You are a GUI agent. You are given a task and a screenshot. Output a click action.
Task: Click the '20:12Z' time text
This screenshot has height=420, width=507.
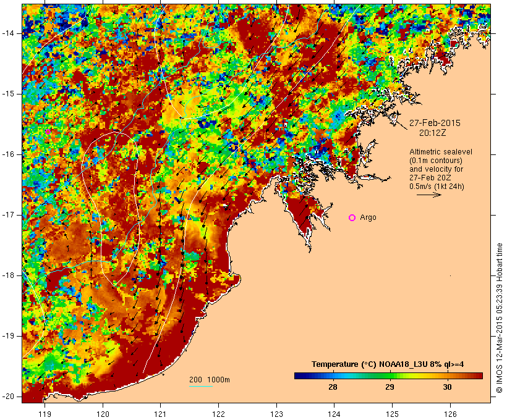click(x=433, y=133)
